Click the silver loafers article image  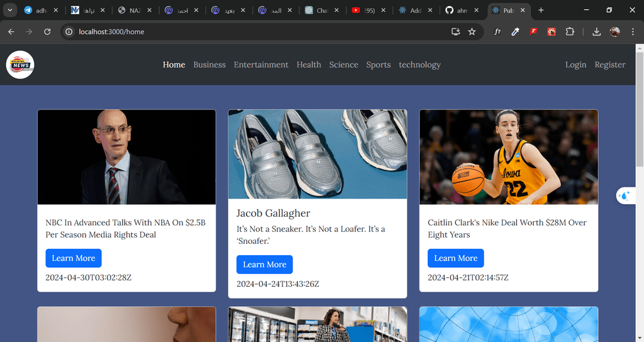(x=318, y=154)
